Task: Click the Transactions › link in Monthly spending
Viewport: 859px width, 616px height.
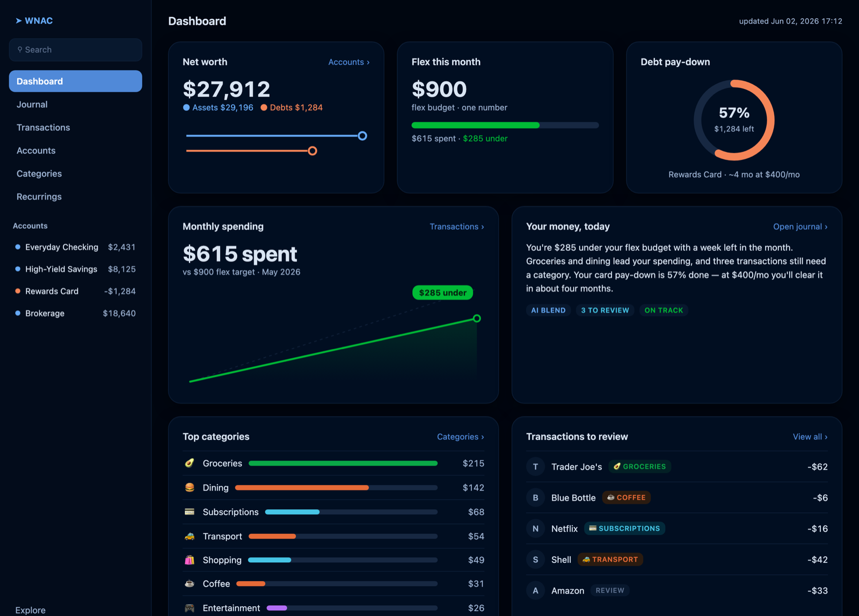Action: [x=457, y=227]
